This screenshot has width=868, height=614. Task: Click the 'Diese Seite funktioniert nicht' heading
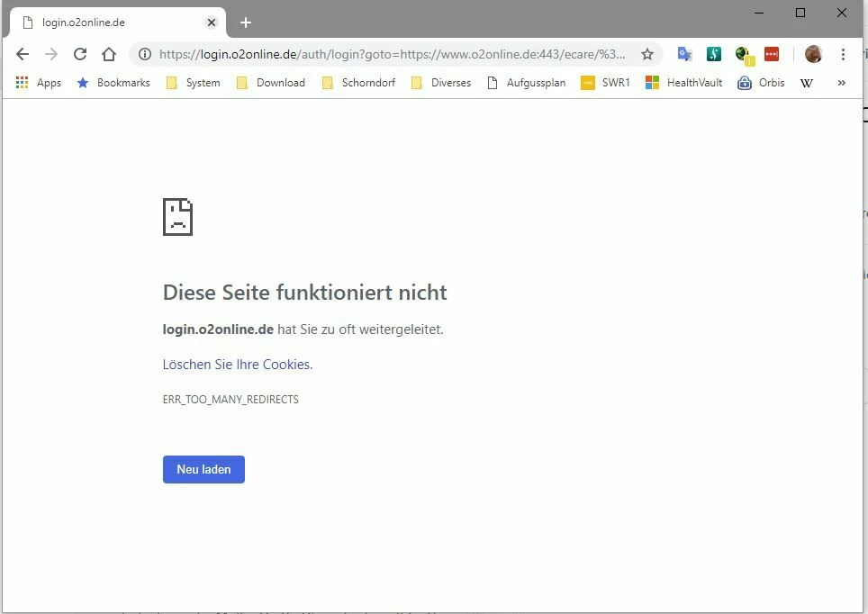304,293
